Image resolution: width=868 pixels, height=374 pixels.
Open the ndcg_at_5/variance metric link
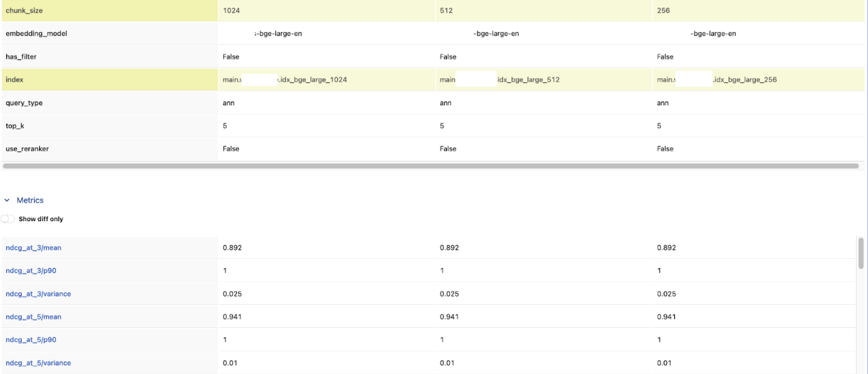(38, 363)
